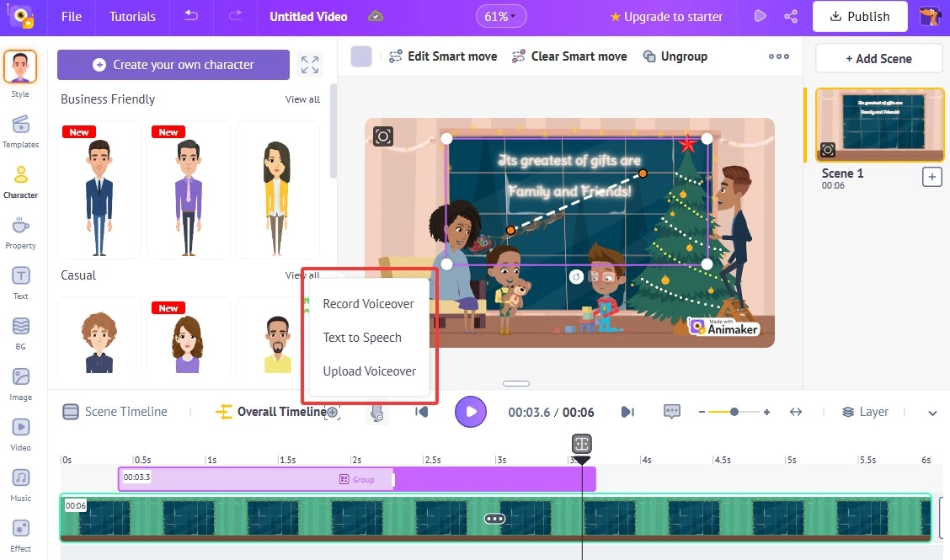Open the comments icon next to the timeline zoom
This screenshot has width=950, height=560.
(671, 412)
